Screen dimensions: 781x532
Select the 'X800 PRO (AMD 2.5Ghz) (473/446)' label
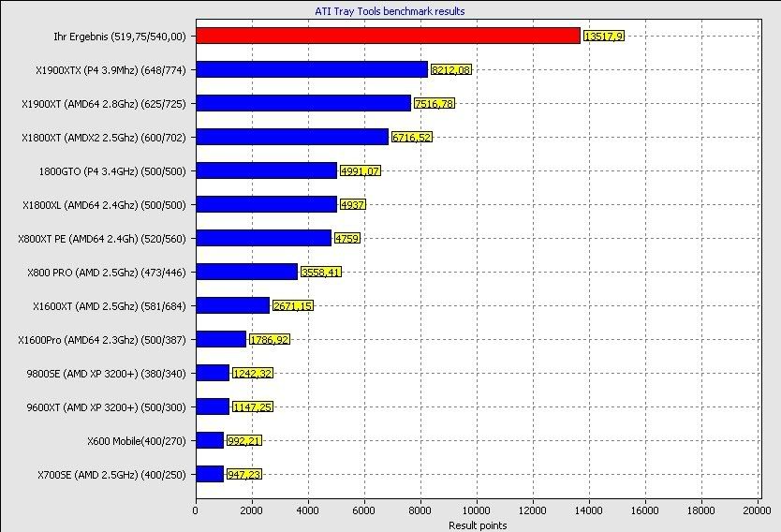click(x=107, y=273)
